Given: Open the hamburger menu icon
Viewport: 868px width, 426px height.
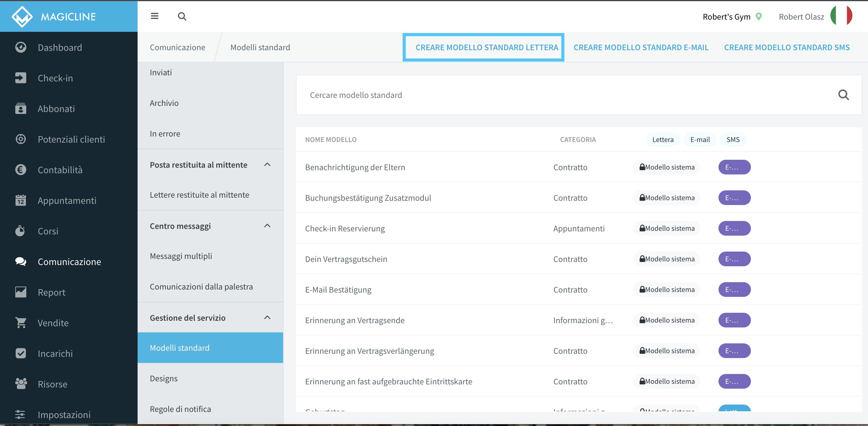Looking at the screenshot, I should (x=154, y=16).
